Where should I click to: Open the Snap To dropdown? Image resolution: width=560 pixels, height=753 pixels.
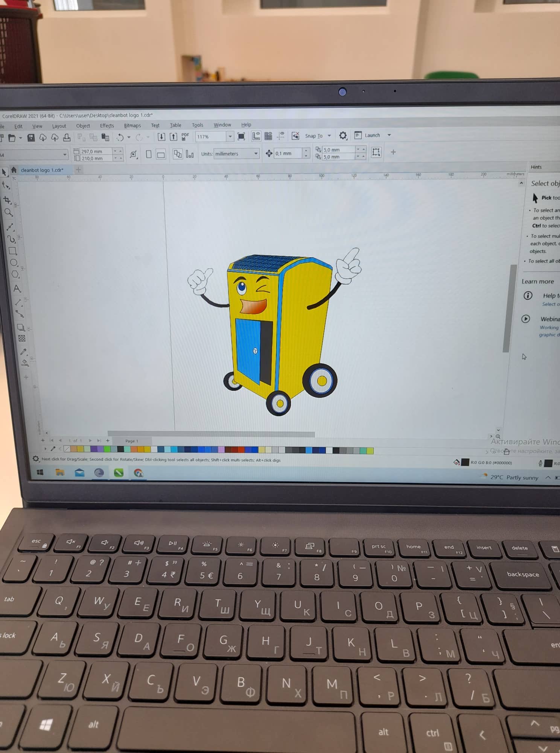(329, 136)
